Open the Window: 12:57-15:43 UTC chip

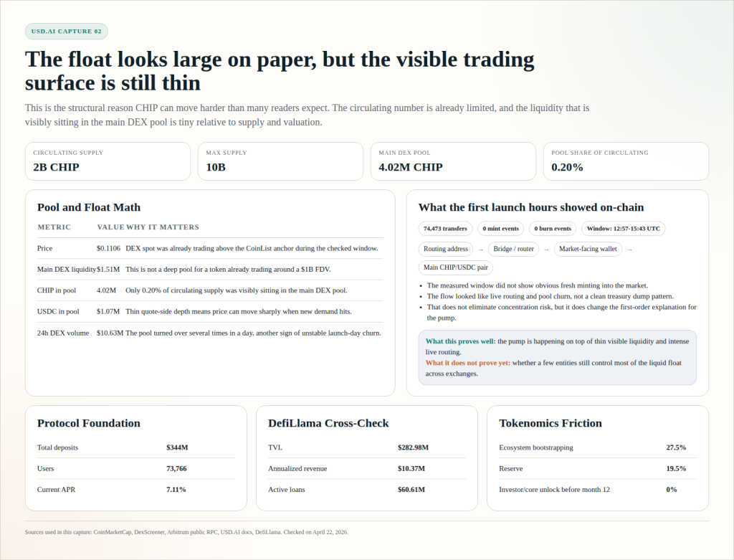click(x=624, y=229)
